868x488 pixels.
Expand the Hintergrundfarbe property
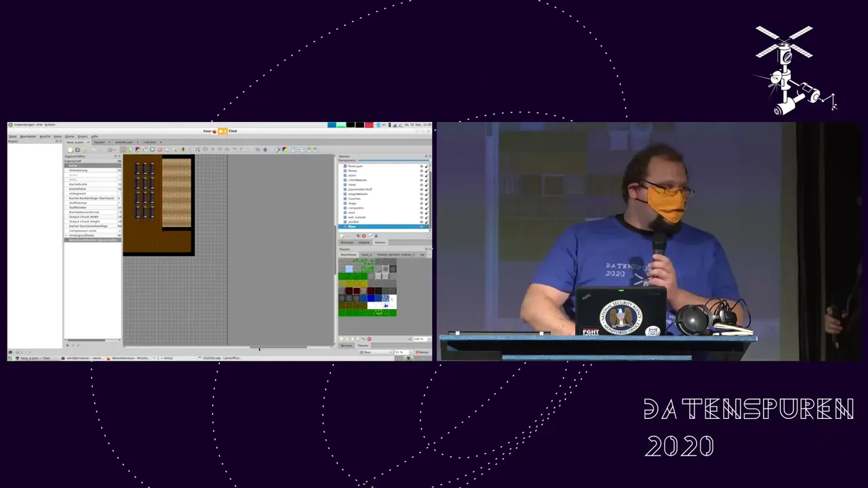coord(66,235)
